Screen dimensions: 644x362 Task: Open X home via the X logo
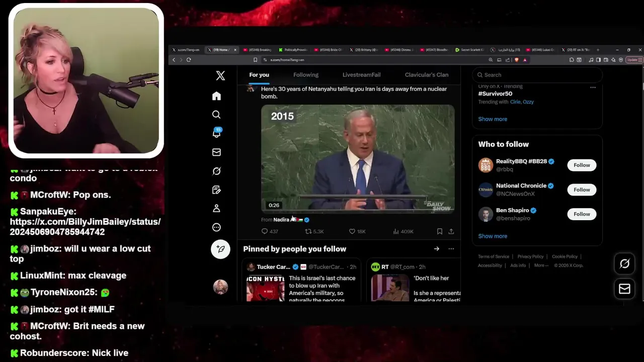coord(220,75)
